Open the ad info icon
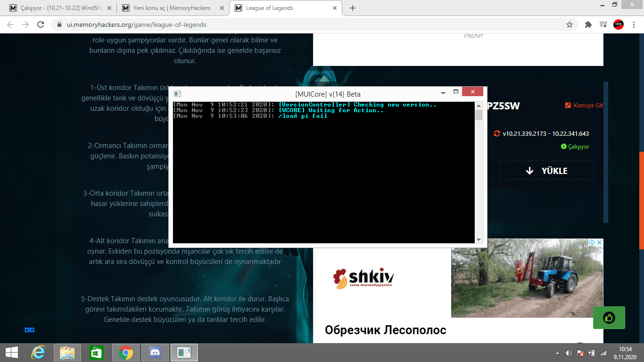The height and width of the screenshot is (362, 644). click(x=592, y=242)
